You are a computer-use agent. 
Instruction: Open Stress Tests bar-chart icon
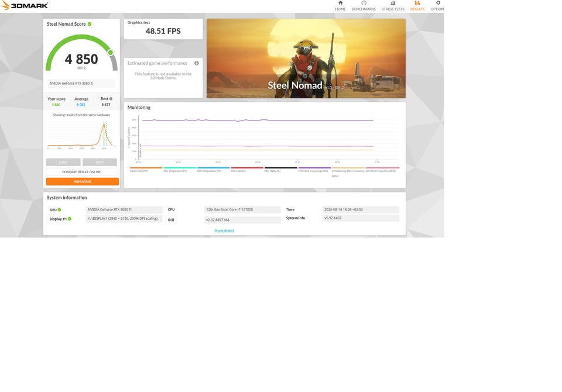(393, 3)
